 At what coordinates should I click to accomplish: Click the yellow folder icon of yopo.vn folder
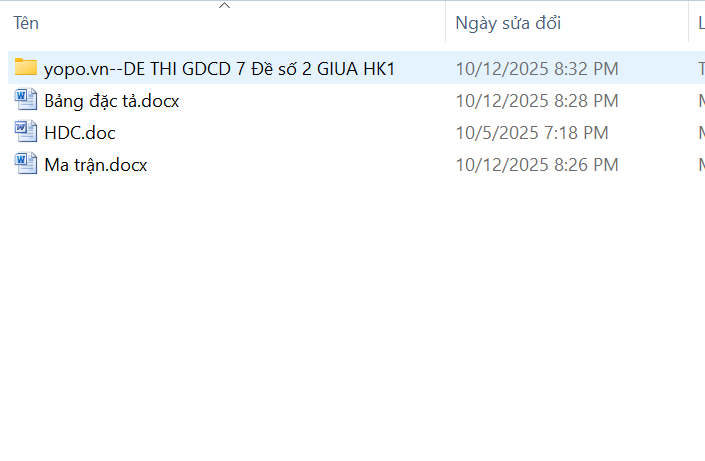coord(26,67)
